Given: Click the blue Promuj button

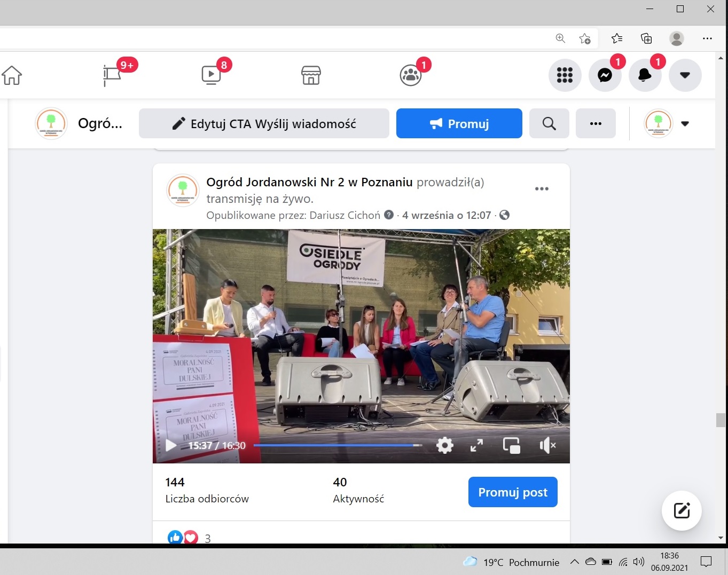Looking at the screenshot, I should click(459, 124).
